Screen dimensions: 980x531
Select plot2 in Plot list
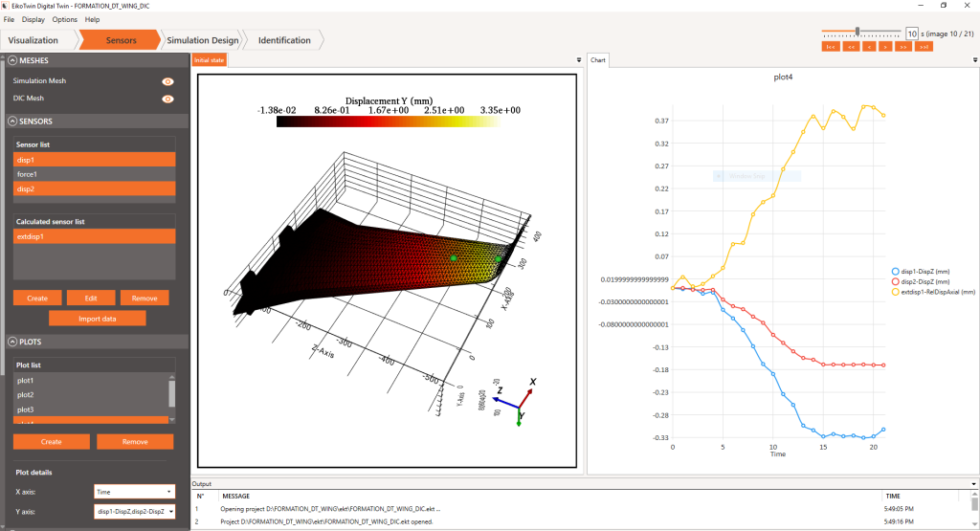(x=91, y=395)
